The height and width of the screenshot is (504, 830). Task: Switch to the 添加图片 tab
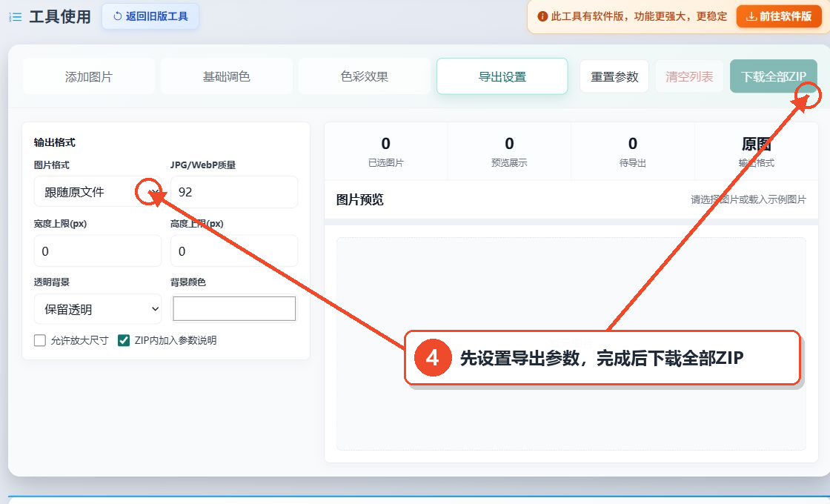coord(89,76)
